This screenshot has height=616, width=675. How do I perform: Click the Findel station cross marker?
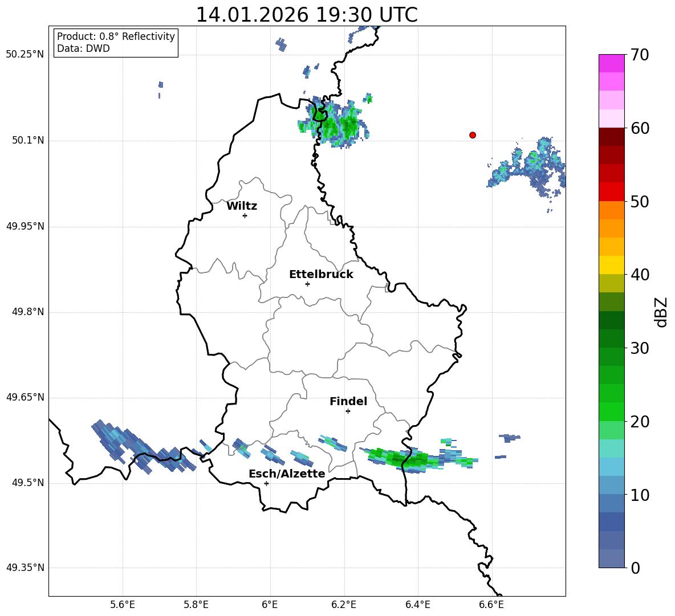tap(348, 411)
